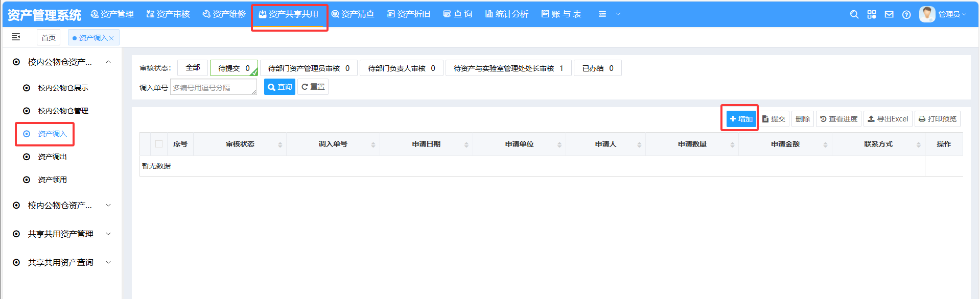Click the administrator avatar image
This screenshot has height=299, width=980.
(x=927, y=14)
